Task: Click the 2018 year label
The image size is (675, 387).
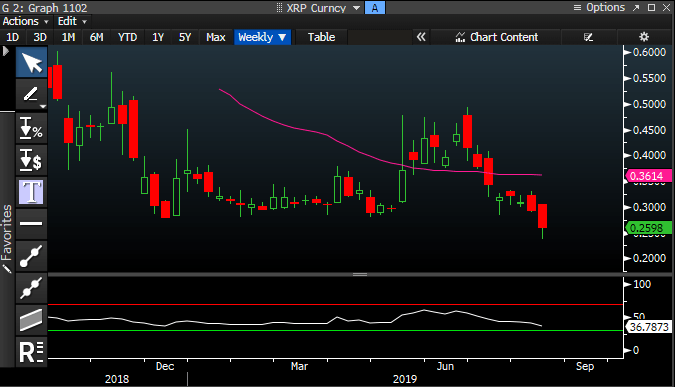Action: click(x=117, y=379)
